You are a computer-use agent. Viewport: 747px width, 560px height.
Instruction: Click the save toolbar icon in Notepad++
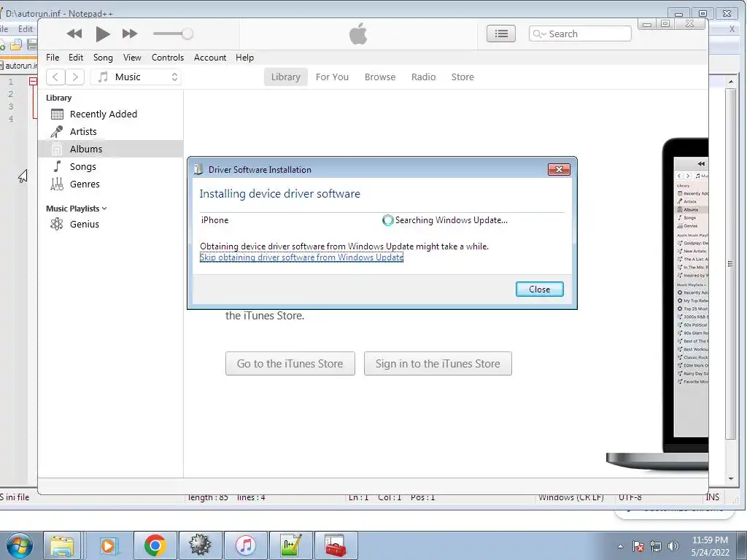pyautogui.click(x=32, y=44)
